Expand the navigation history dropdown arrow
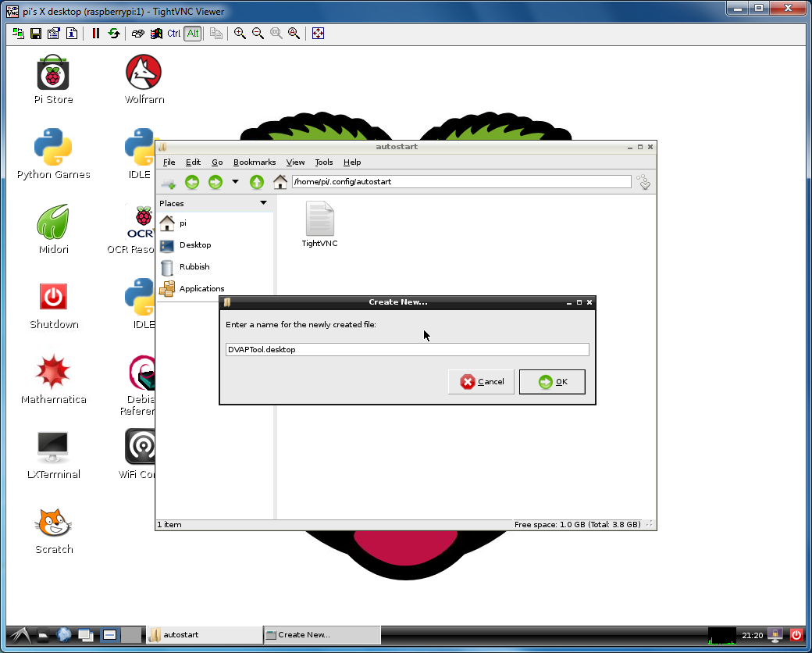The width and height of the screenshot is (812, 653). point(235,182)
